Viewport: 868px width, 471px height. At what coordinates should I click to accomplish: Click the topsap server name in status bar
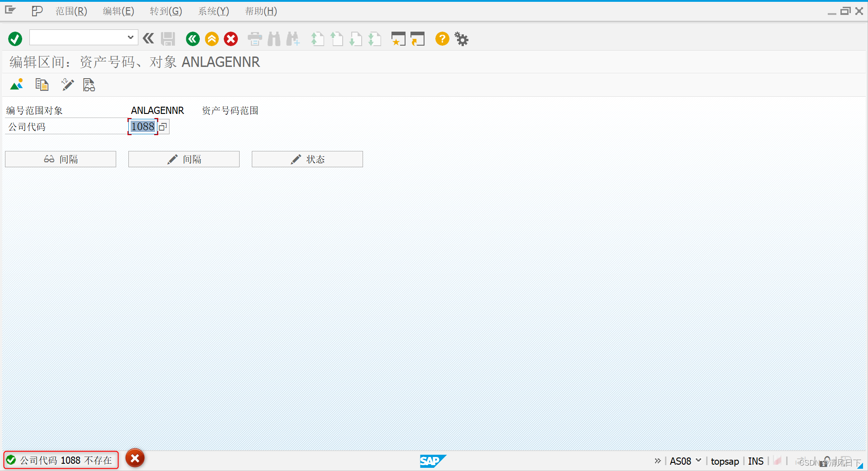click(725, 461)
